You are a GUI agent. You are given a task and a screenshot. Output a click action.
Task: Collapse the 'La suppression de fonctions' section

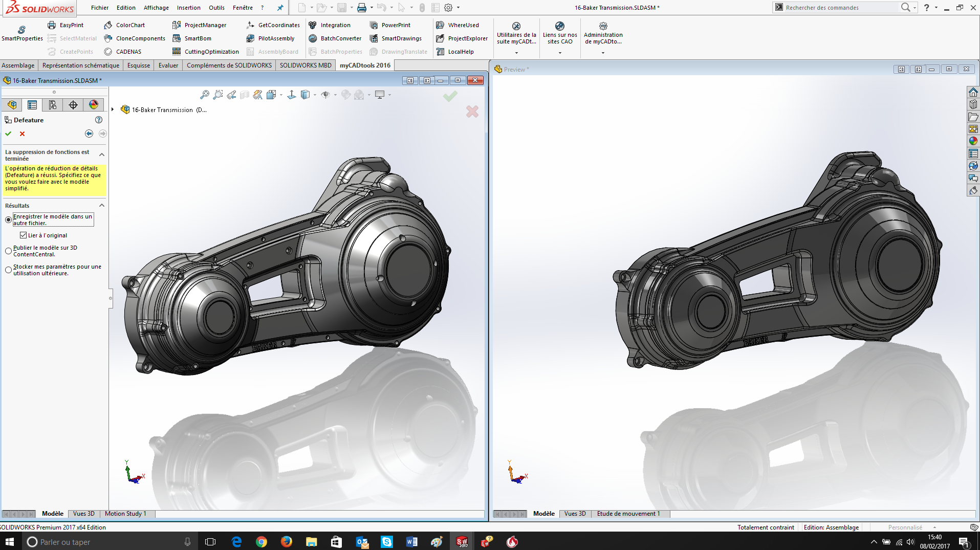point(102,155)
